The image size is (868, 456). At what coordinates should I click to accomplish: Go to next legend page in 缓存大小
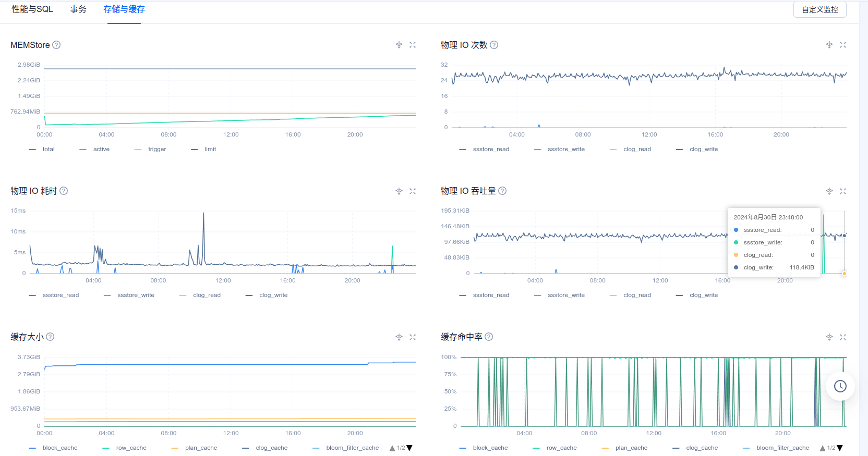tap(409, 448)
